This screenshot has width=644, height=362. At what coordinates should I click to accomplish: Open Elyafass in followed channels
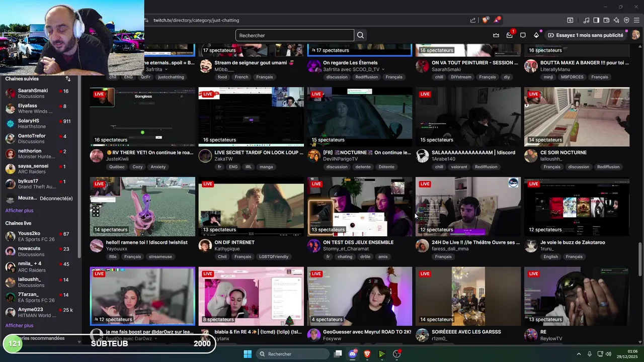39,109
